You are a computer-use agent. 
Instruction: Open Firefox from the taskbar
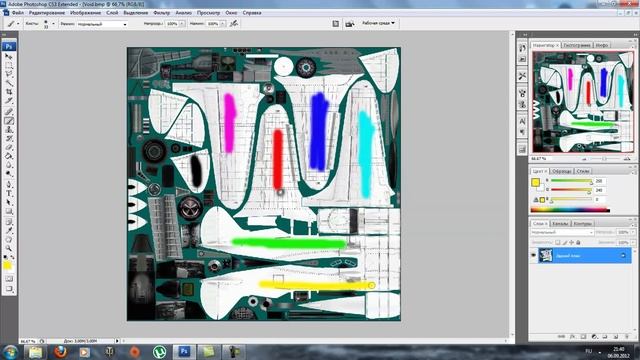tap(60, 352)
